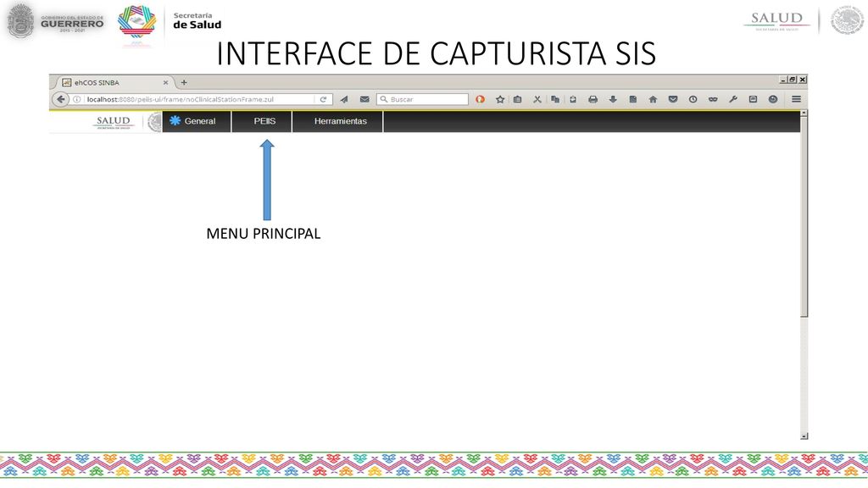868x488 pixels.
Task: Open downloads with the down arrow icon
Action: tap(613, 100)
